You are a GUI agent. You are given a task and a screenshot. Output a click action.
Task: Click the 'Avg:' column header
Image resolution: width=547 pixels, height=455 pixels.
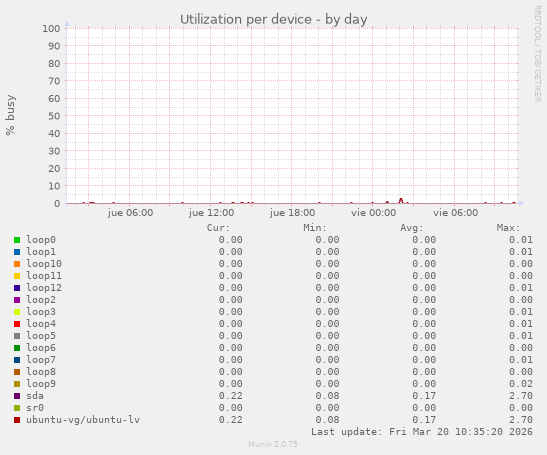point(412,228)
